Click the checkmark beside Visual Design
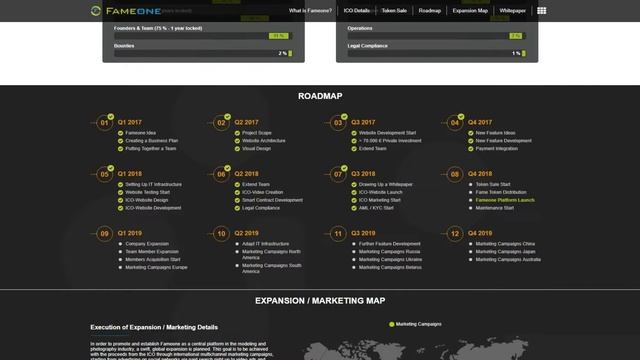This screenshot has height=360, width=640. [237, 149]
